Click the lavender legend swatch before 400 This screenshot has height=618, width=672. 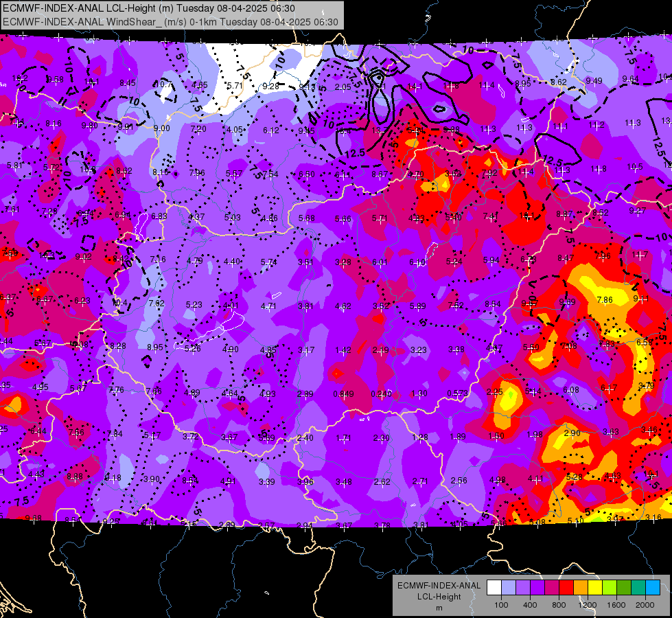tap(523, 588)
